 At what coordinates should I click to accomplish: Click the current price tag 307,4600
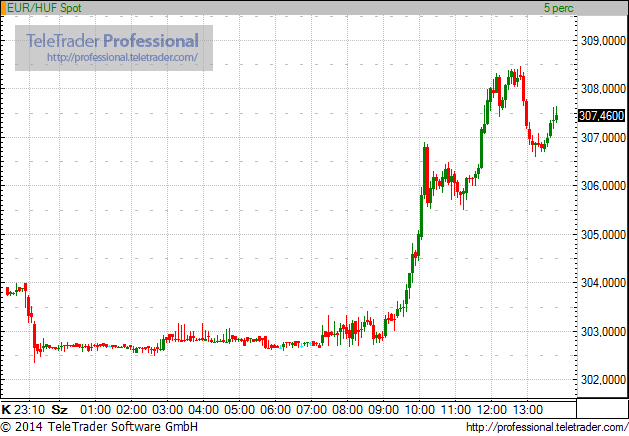point(601,116)
